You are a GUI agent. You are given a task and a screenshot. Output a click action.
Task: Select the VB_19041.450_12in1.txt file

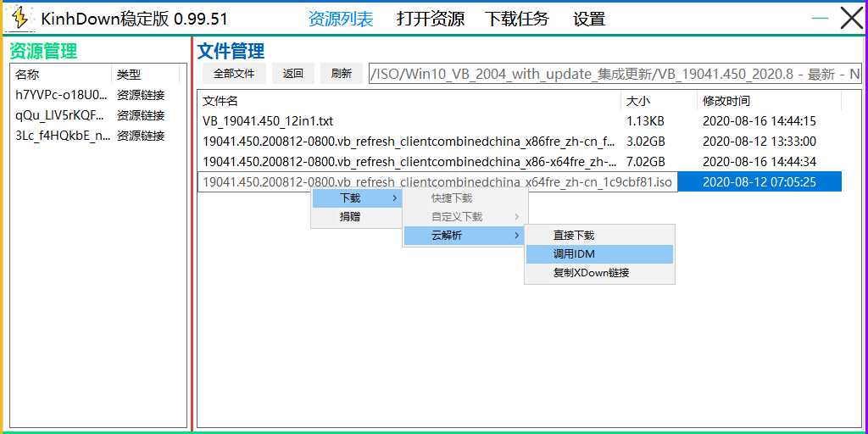(268, 121)
